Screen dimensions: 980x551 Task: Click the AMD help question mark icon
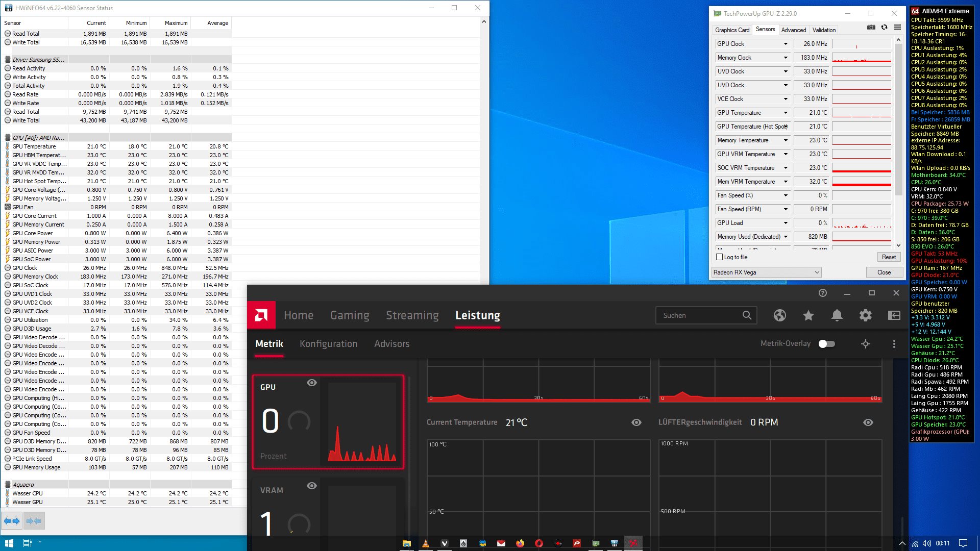(822, 293)
